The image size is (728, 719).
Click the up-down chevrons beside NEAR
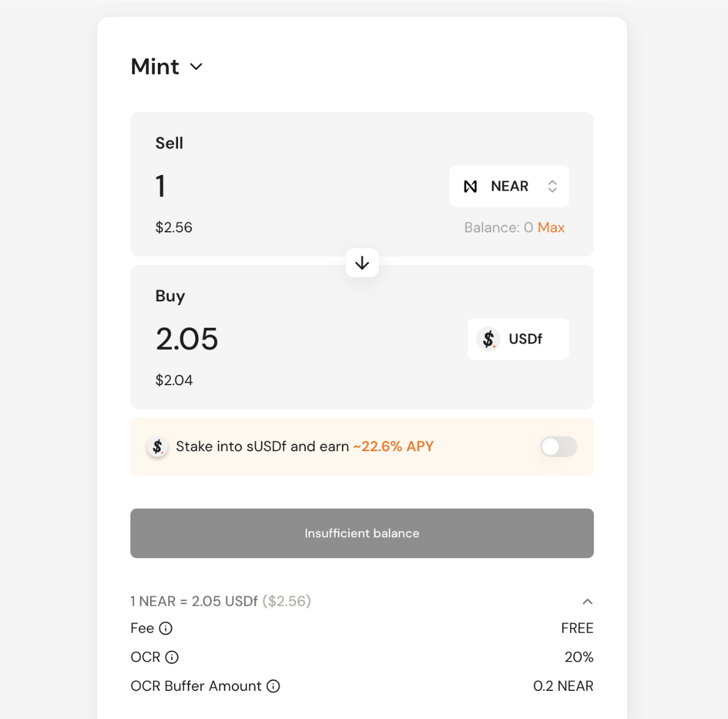click(x=552, y=186)
